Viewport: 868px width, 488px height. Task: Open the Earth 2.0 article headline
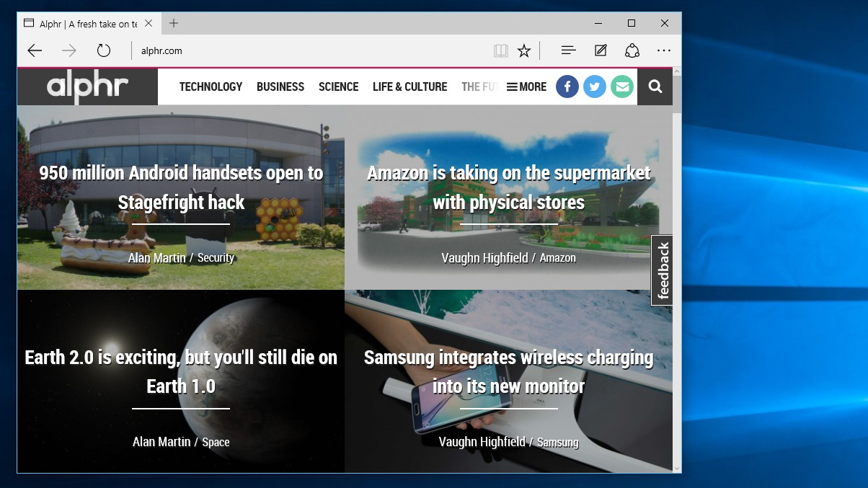pos(181,371)
